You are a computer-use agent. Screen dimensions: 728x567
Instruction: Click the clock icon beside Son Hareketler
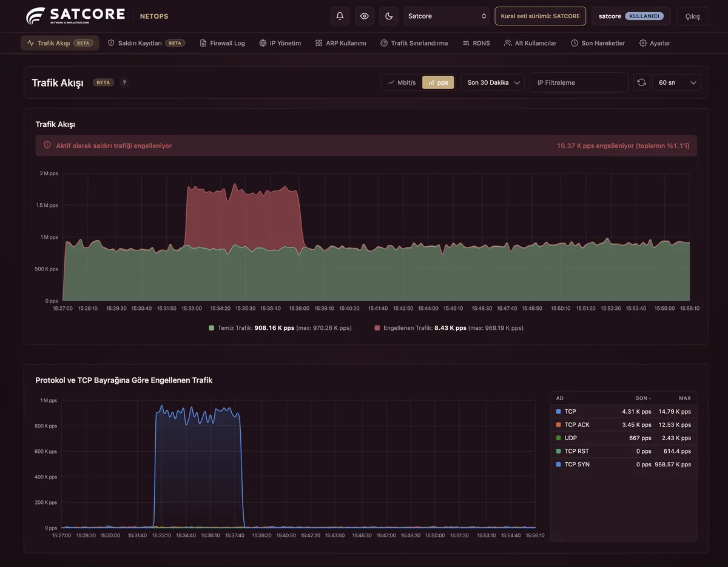pyautogui.click(x=575, y=43)
